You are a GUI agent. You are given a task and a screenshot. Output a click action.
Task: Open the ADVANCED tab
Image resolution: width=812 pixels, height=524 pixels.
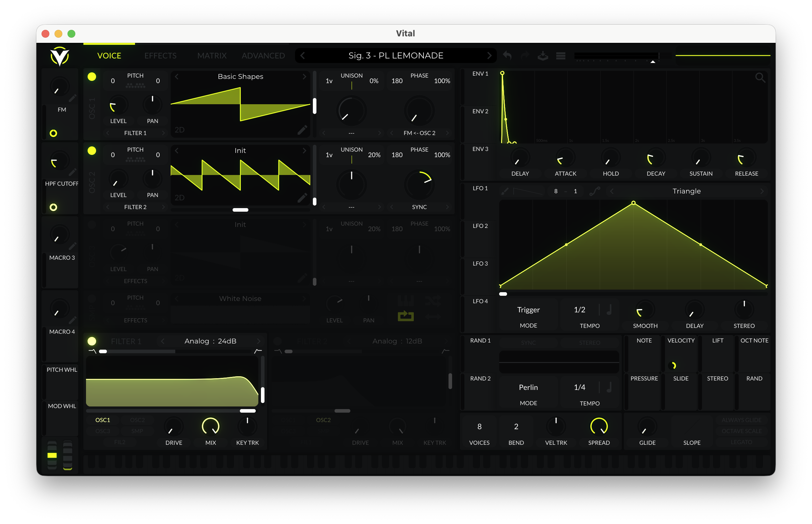pos(263,56)
